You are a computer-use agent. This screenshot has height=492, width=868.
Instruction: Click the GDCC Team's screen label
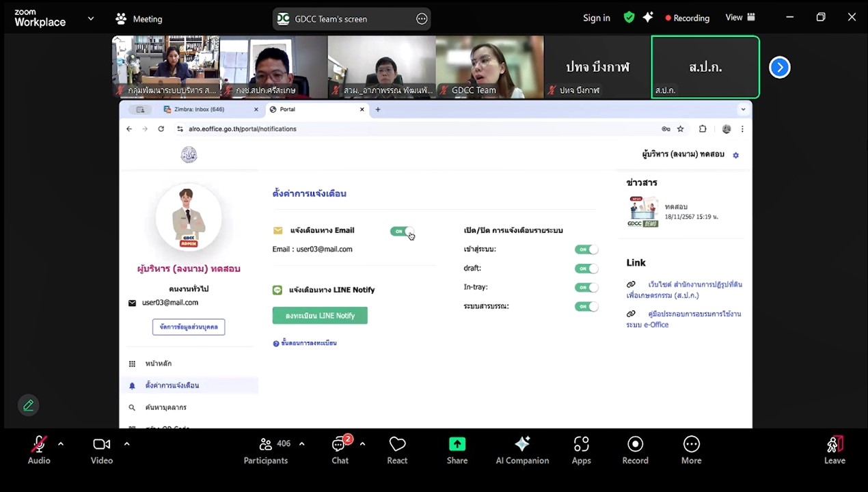pyautogui.click(x=331, y=19)
